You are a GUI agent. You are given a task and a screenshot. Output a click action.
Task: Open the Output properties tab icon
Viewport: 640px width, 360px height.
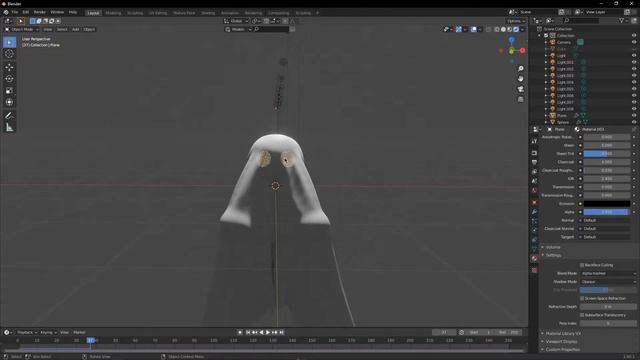coord(534,162)
